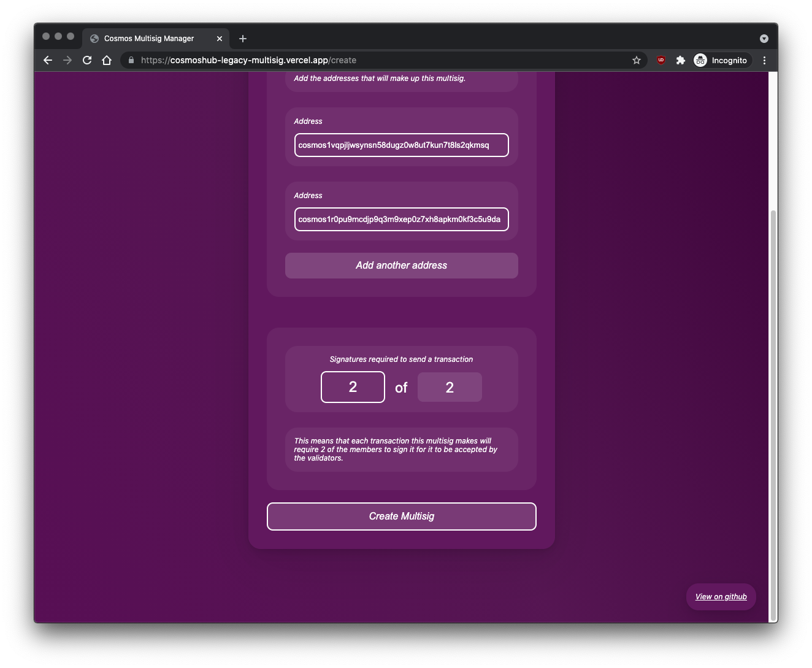Image resolution: width=812 pixels, height=668 pixels.
Task: Click the back navigation arrow
Action: pyautogui.click(x=47, y=60)
